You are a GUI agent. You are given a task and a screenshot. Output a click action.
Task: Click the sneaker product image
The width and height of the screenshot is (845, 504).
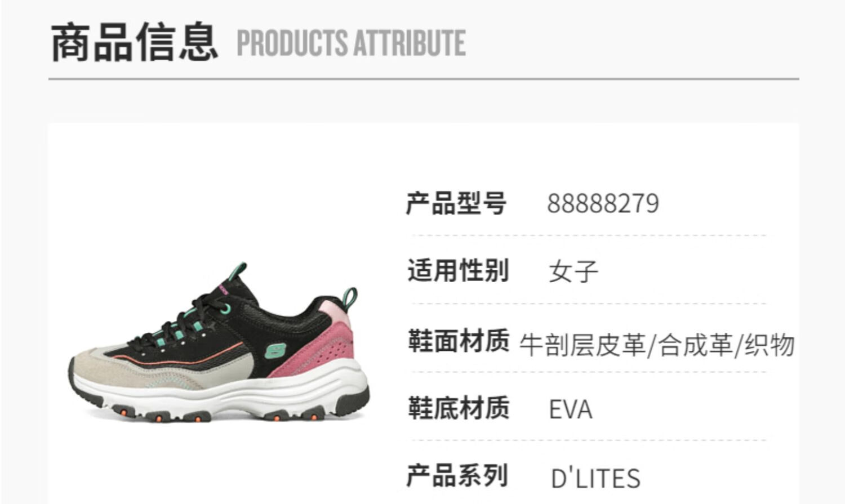tap(219, 342)
